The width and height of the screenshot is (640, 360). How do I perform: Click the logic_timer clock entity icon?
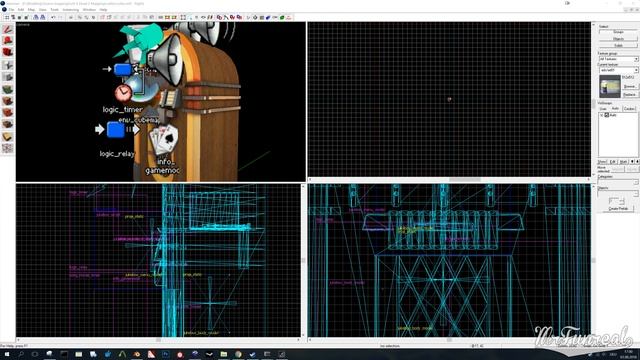(123, 93)
